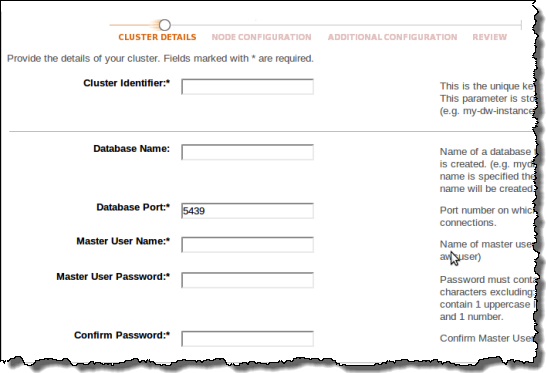
Task: Jump to the Review step
Action: (490, 37)
